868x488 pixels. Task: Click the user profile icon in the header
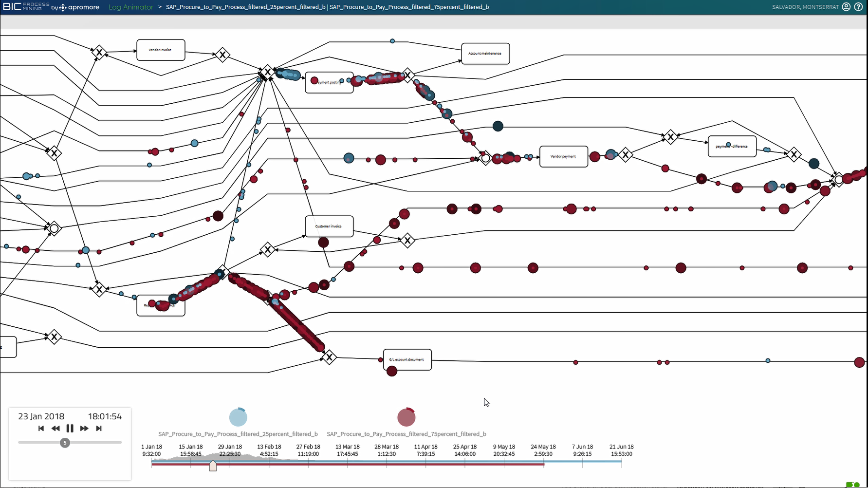[x=846, y=7]
